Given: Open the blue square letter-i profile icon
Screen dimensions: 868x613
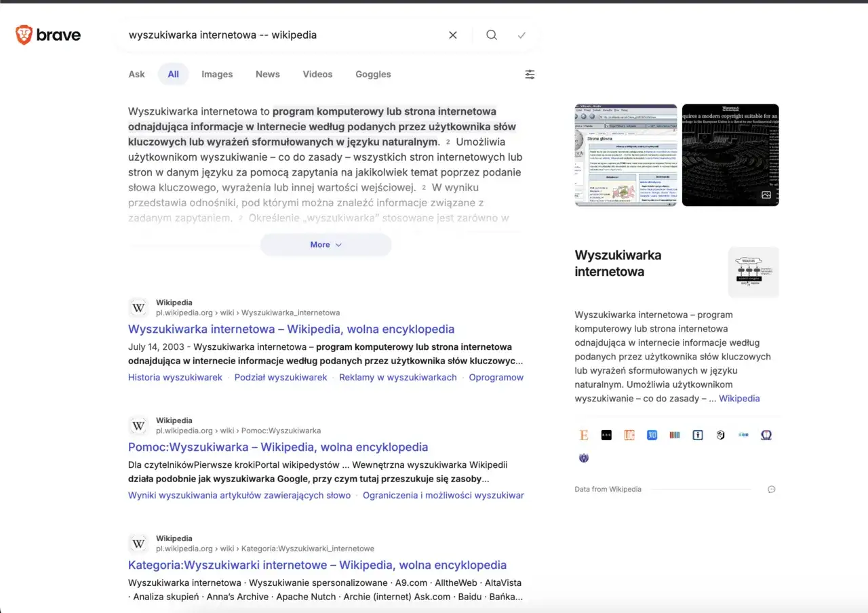Looking at the screenshot, I should [x=698, y=435].
